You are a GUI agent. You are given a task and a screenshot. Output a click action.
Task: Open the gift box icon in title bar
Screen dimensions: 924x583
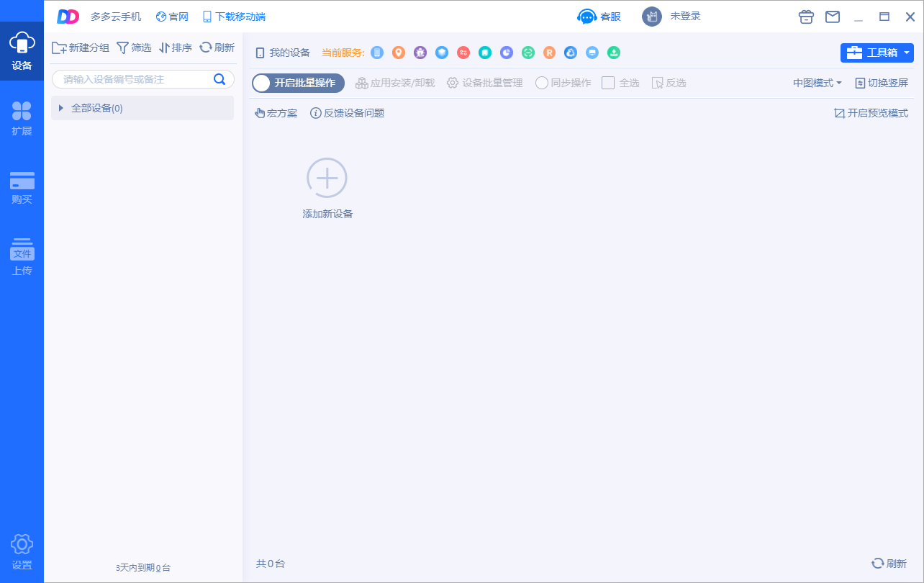[x=807, y=17]
